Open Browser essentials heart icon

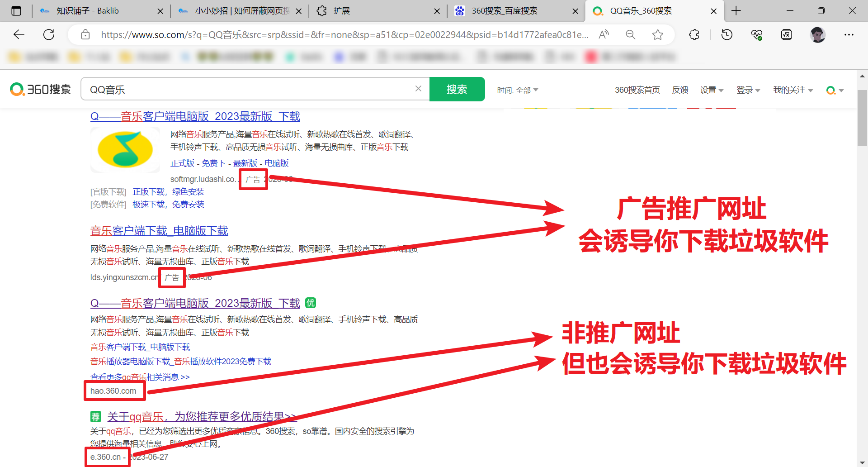(757, 34)
